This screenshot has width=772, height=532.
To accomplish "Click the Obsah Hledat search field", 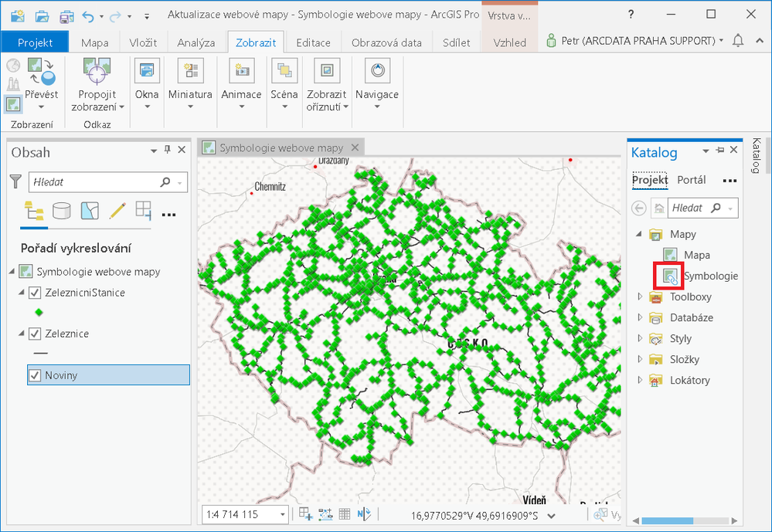I will click(x=96, y=182).
